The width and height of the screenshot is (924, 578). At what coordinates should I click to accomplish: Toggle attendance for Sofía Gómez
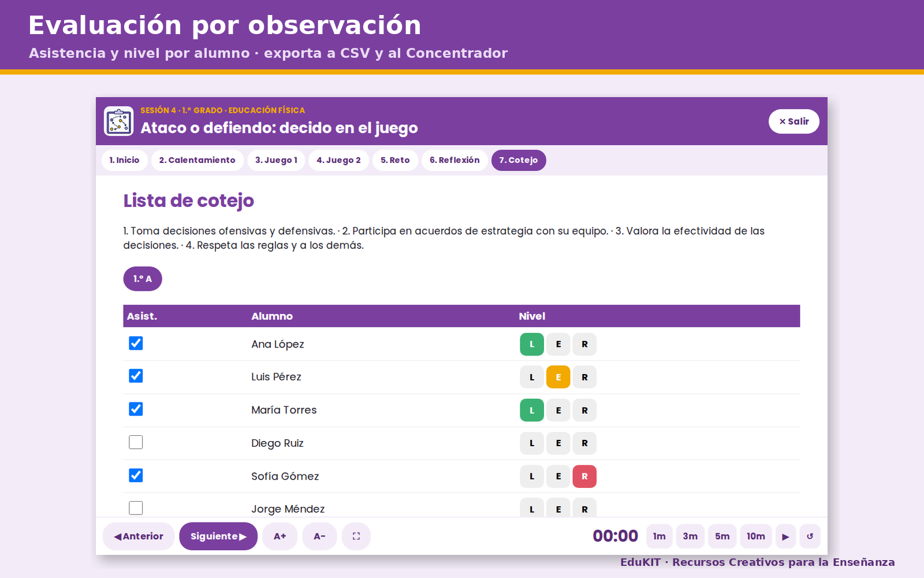(x=136, y=475)
